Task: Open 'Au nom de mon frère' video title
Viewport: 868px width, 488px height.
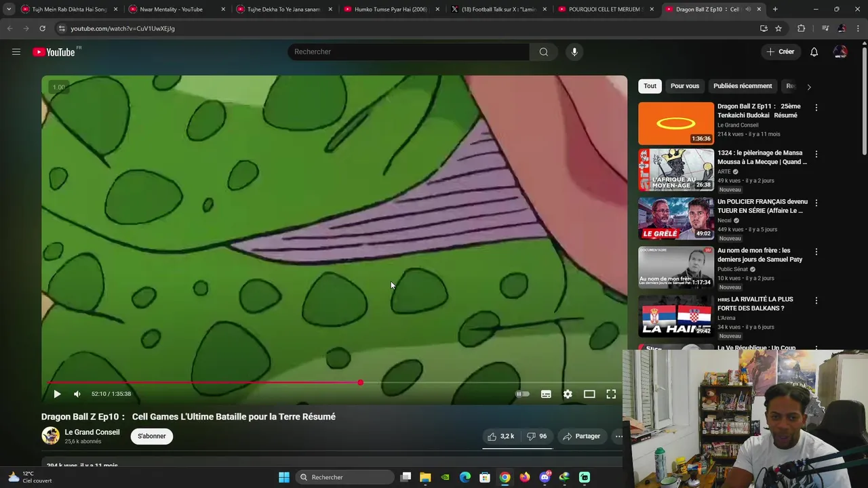Action: [760, 255]
